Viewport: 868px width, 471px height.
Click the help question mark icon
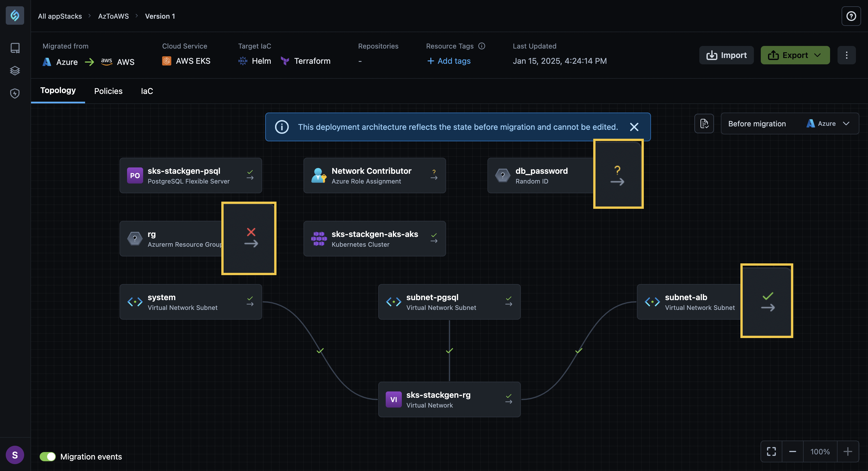point(851,16)
